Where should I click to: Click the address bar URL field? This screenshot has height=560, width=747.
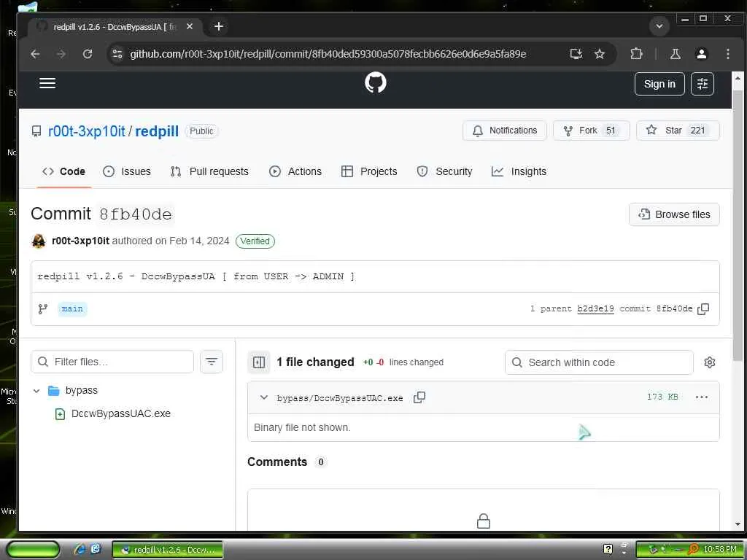[328, 54]
